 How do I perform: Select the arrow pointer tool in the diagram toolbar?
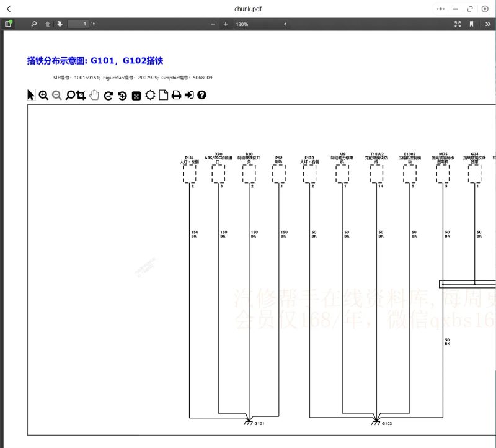pyautogui.click(x=30, y=94)
